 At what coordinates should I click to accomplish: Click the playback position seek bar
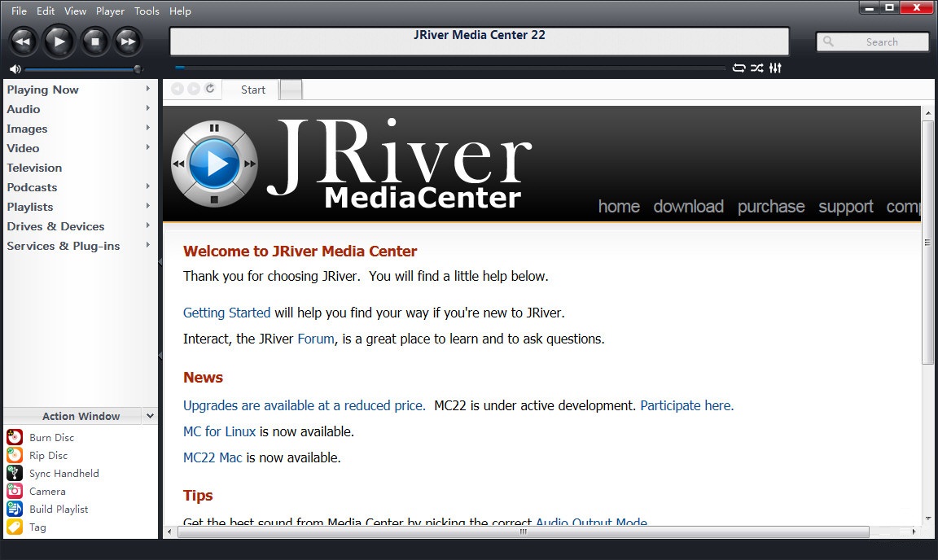click(449, 68)
